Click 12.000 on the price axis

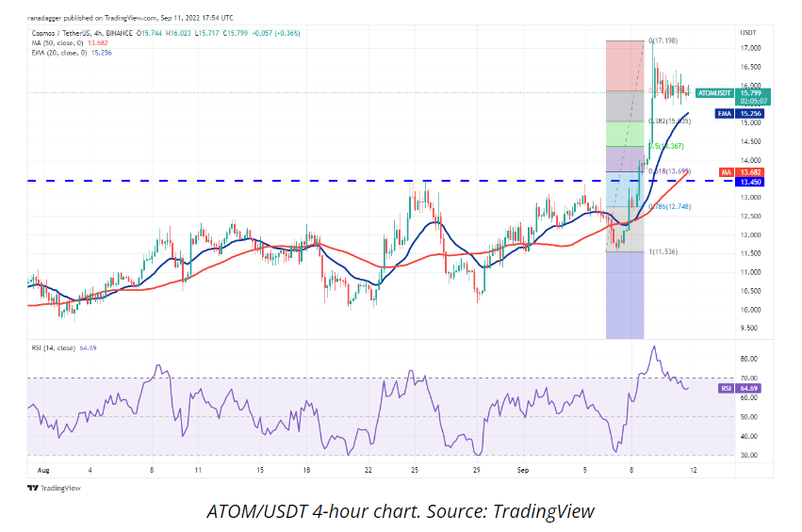[750, 235]
